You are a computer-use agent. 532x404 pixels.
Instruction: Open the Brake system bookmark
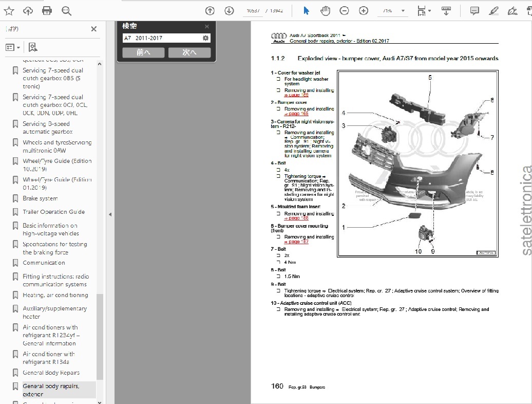(40, 198)
